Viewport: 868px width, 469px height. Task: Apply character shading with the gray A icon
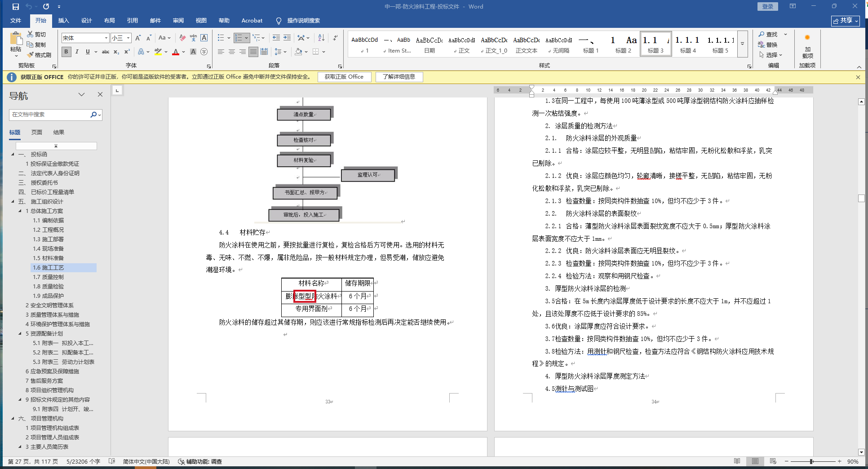[x=193, y=52]
